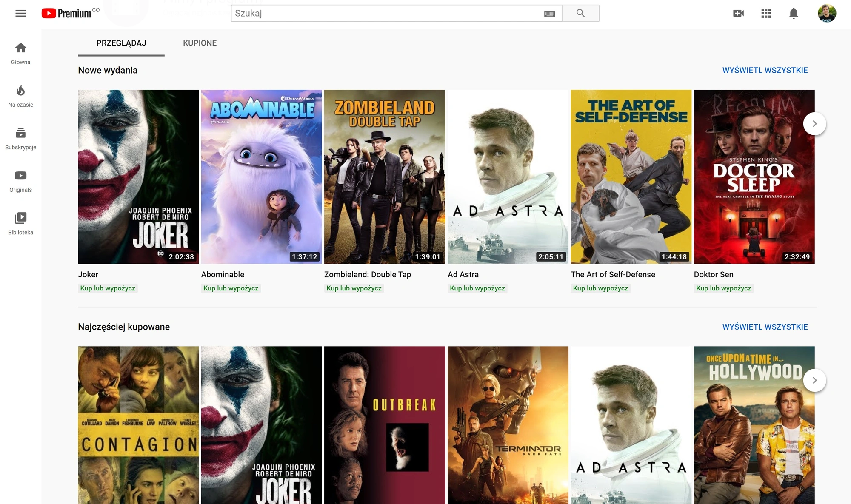Click WYŚWIETL WSZYSTKIE for Nowe wydania

(x=765, y=70)
